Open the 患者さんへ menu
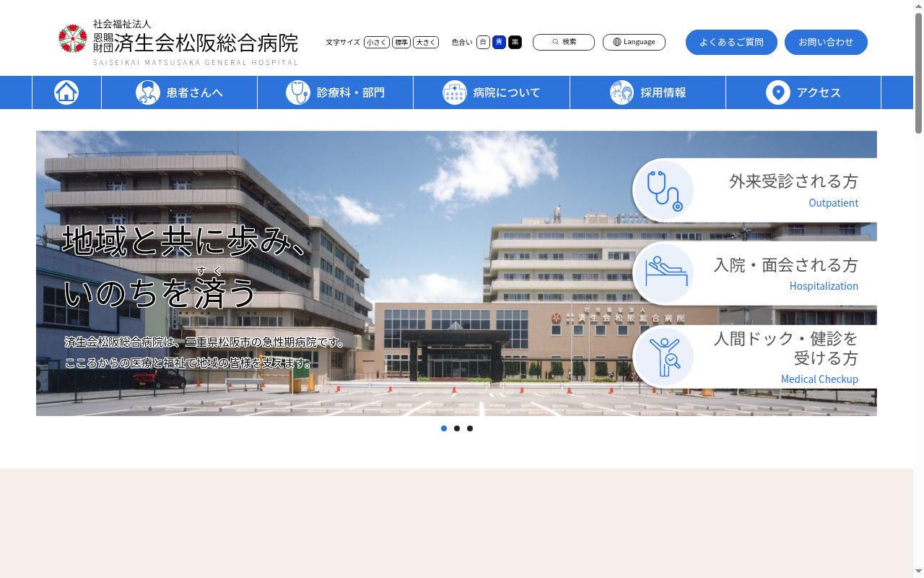Image resolution: width=924 pixels, height=578 pixels. (180, 92)
